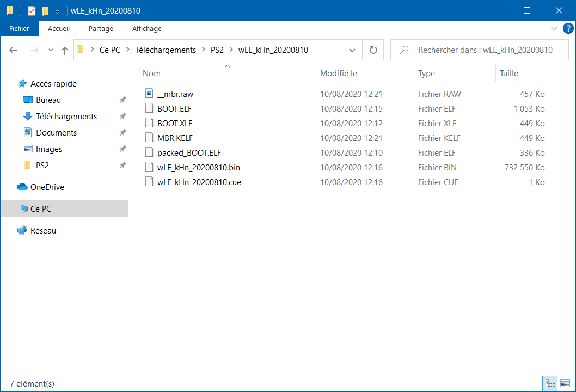Click the folder icon in the title bar

tap(10, 11)
